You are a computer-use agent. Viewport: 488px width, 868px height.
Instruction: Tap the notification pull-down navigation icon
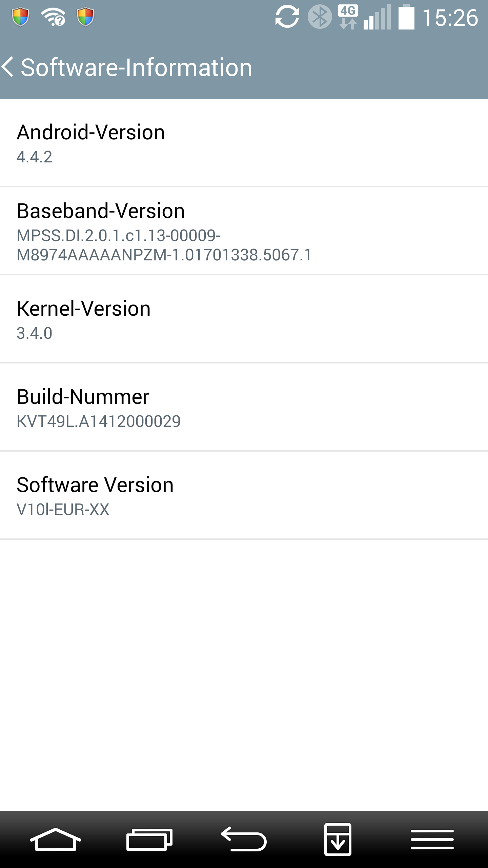pyautogui.click(x=338, y=840)
